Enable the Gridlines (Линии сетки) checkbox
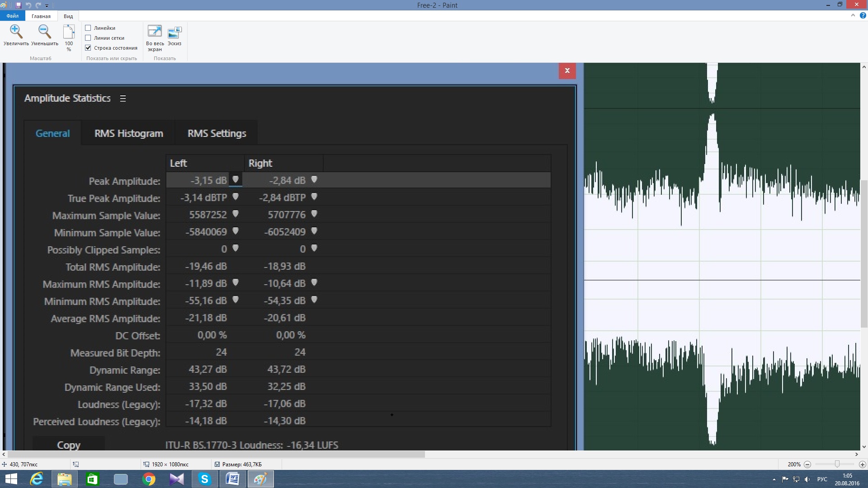The image size is (868, 488). pos(88,38)
